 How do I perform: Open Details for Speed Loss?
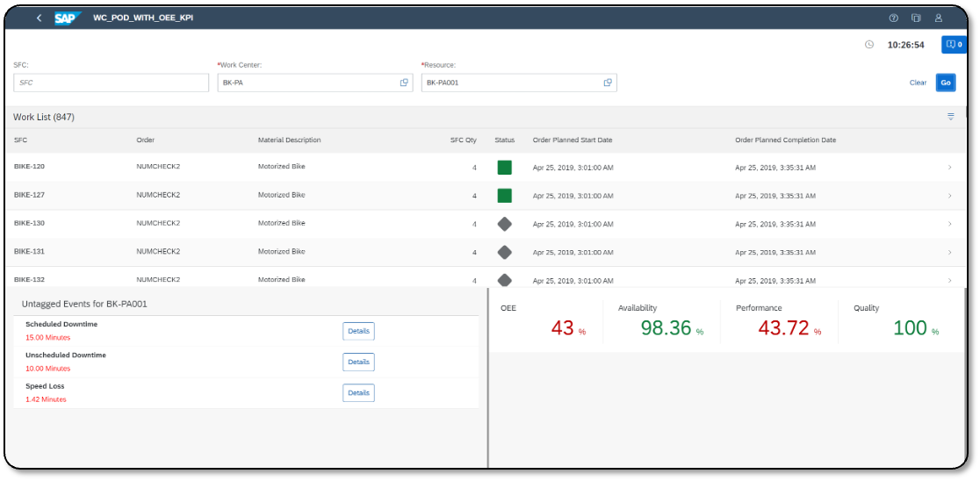click(x=358, y=392)
